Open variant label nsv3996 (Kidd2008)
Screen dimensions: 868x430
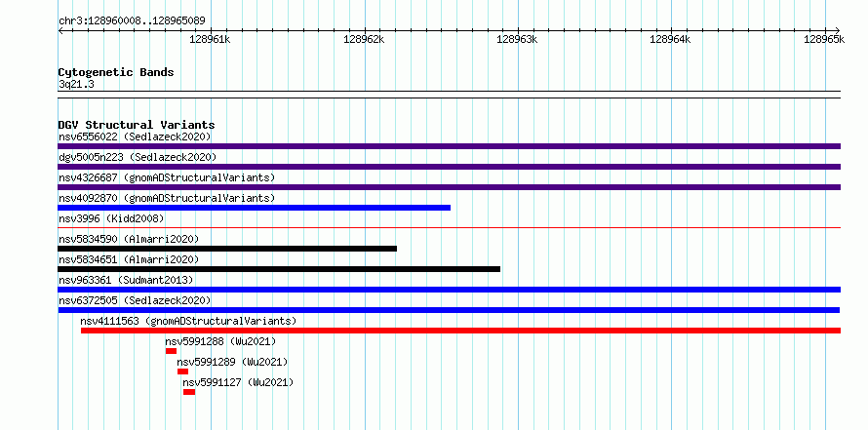pos(111,218)
